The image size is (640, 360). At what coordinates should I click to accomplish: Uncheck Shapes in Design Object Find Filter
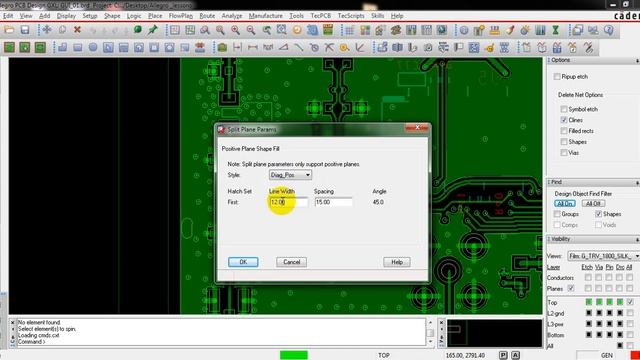pyautogui.click(x=598, y=214)
